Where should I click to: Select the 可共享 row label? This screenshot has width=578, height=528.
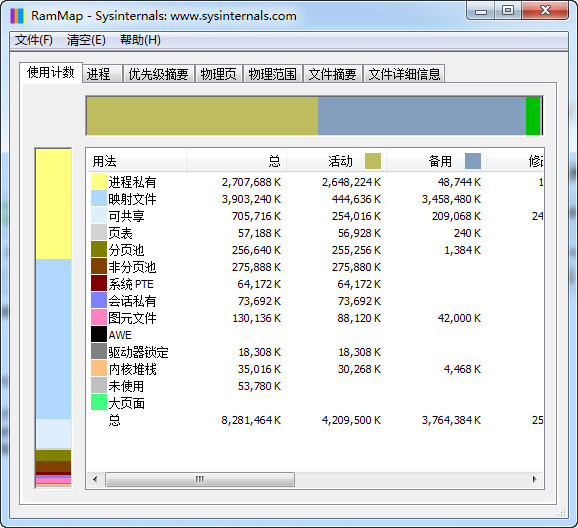(126, 216)
